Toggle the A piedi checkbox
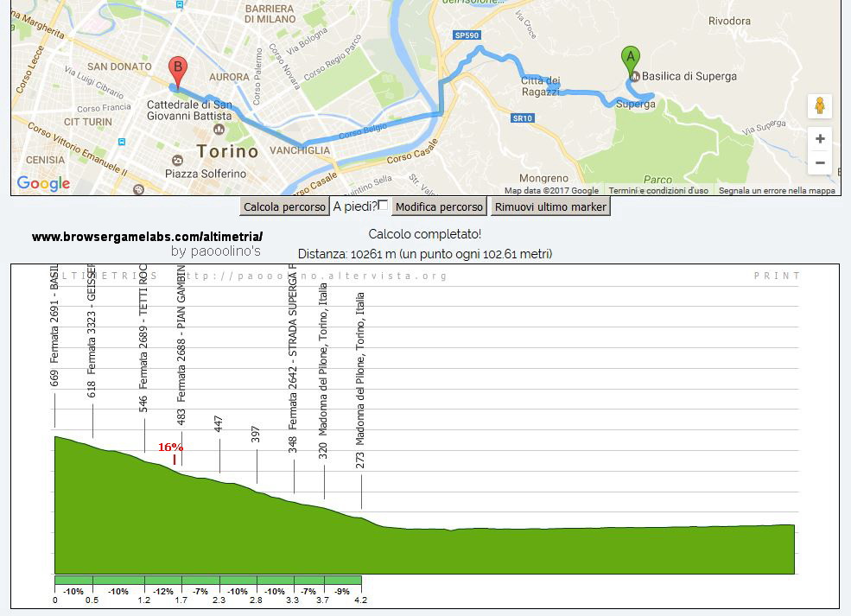851x616 pixels. coord(384,205)
